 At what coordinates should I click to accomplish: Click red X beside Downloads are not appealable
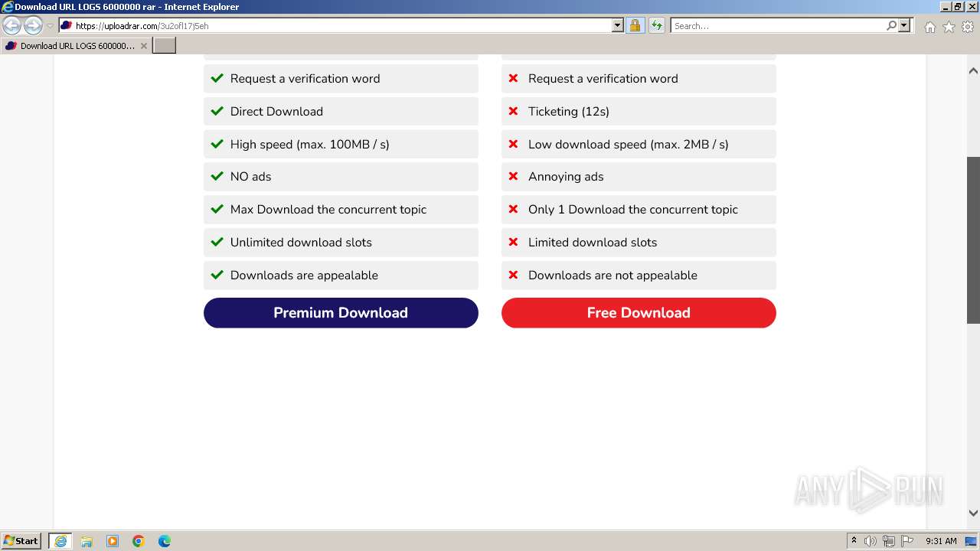(x=513, y=275)
